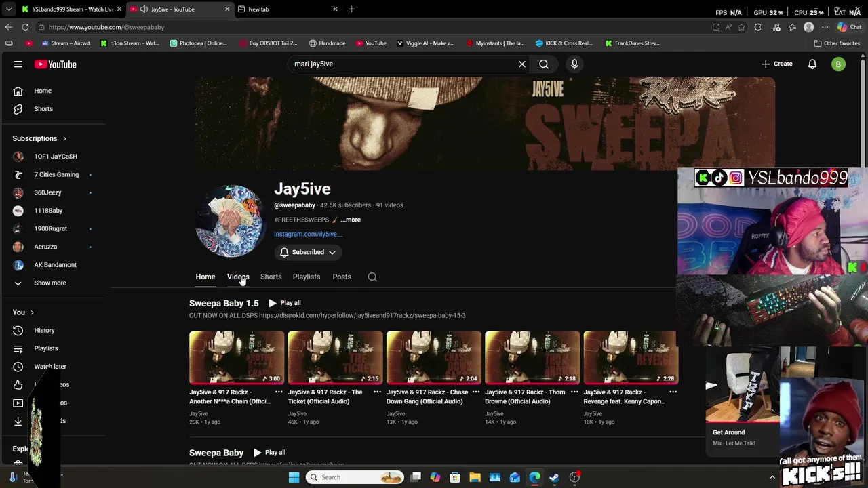Expand channel description with '...more'
Viewport: 868px width, 488px height.
tap(351, 220)
